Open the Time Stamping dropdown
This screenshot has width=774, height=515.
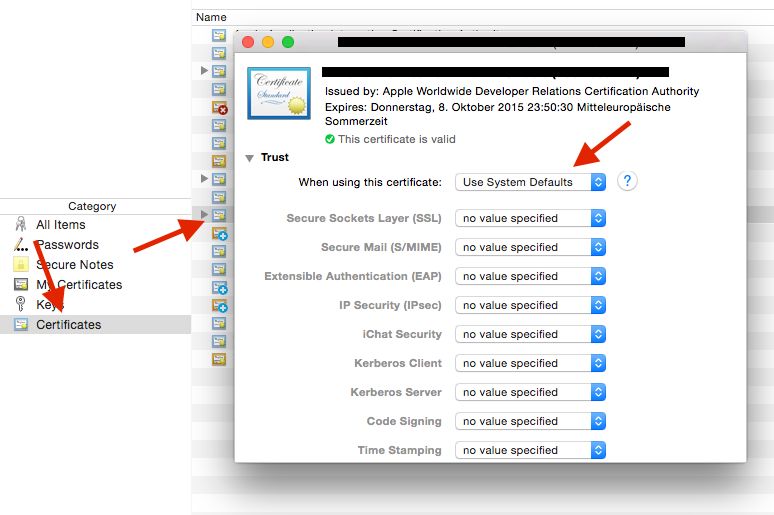tap(530, 450)
